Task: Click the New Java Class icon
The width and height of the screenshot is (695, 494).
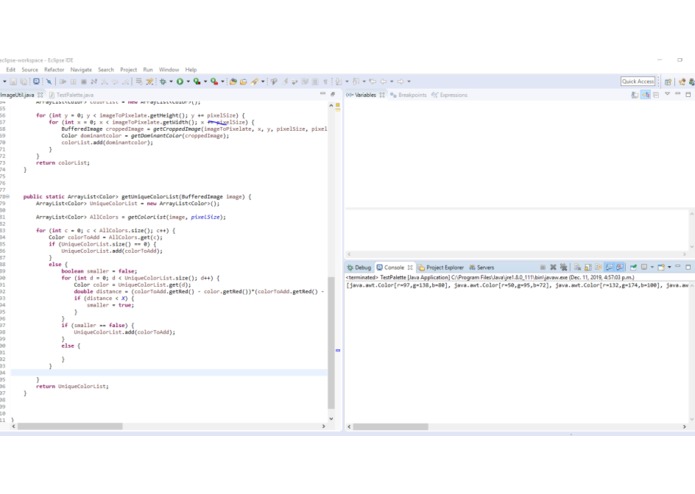Action: tap(243, 82)
